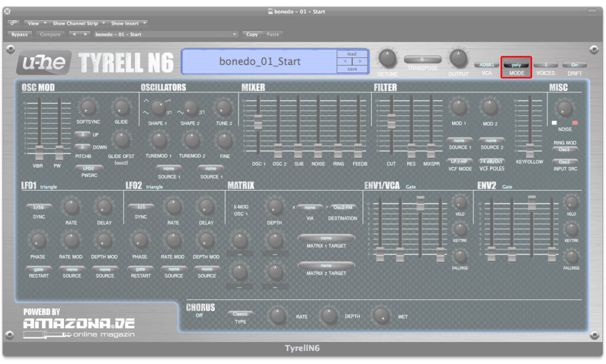This screenshot has width=606, height=364.
Task: Click the preset previous '<' button in display
Action: [x=345, y=62]
